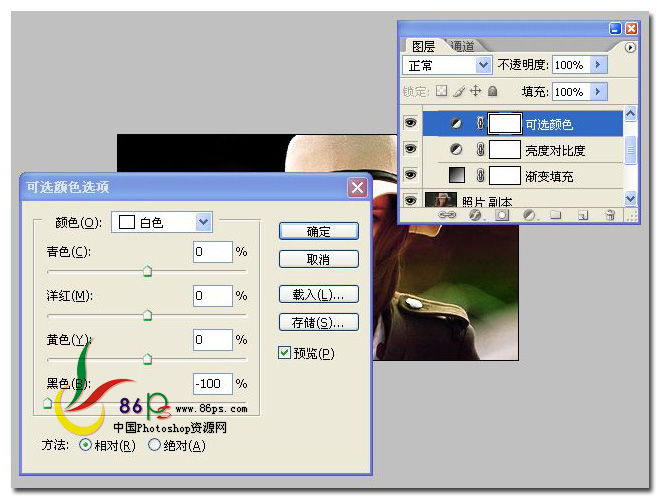Switch to 通道 tab

(x=462, y=46)
